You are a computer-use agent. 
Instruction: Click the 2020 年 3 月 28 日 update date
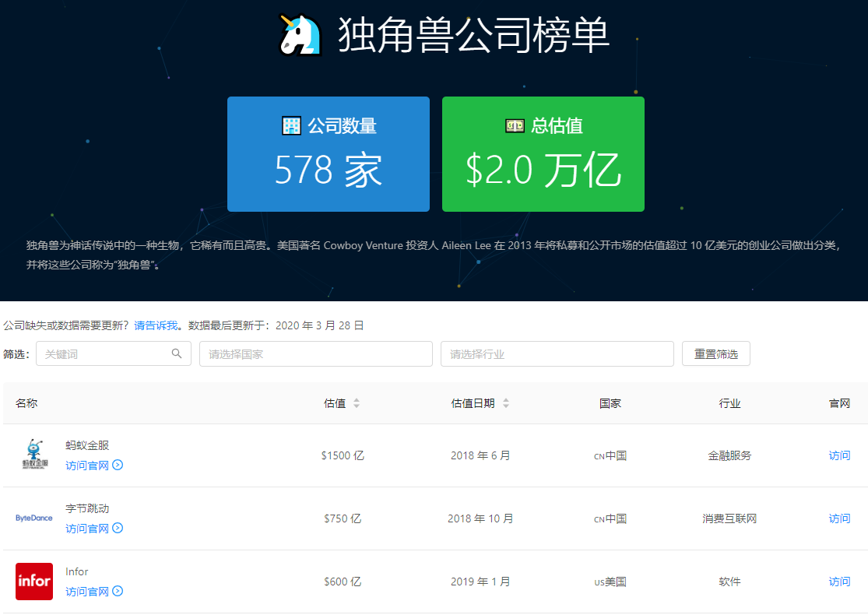click(319, 325)
